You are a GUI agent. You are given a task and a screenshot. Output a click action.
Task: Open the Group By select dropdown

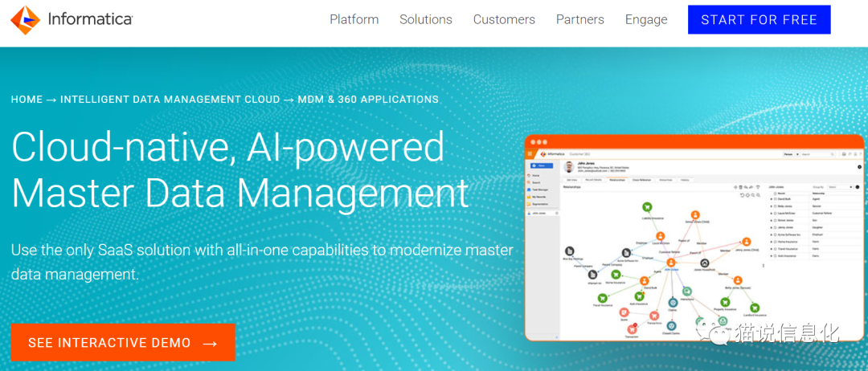838,186
